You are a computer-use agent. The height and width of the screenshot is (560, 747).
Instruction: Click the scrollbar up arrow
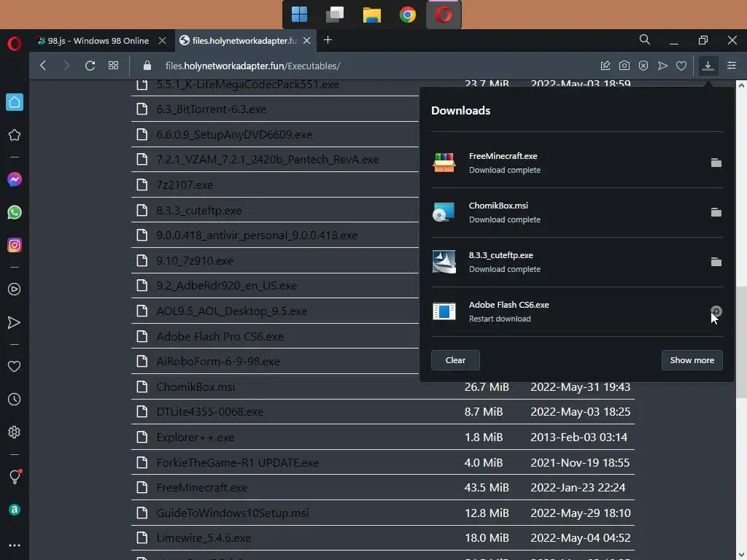tap(741, 85)
